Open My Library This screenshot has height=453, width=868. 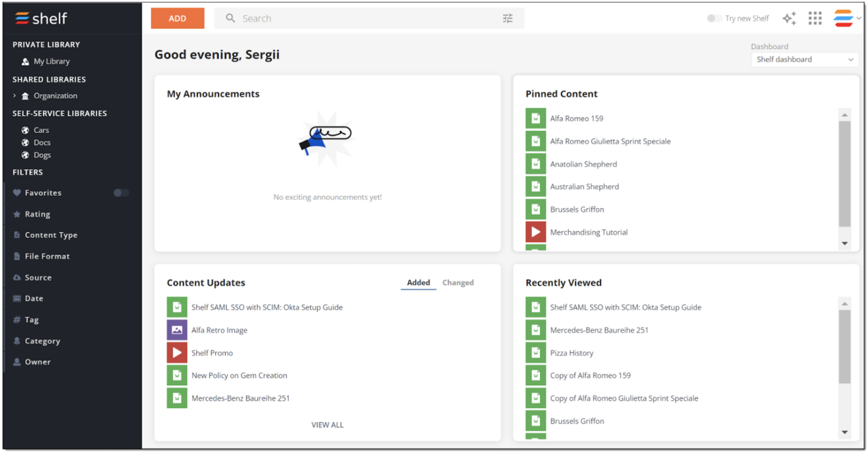pyautogui.click(x=51, y=62)
